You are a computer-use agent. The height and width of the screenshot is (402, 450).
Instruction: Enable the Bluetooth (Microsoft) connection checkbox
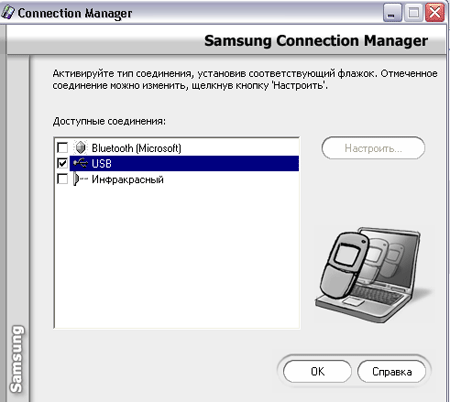62,147
